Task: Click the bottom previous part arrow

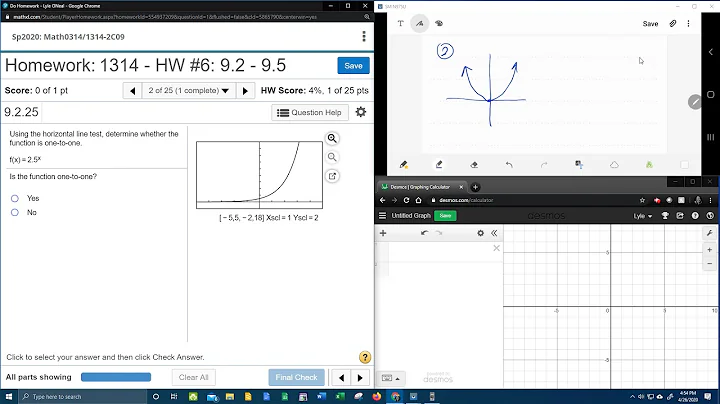Action: click(341, 377)
